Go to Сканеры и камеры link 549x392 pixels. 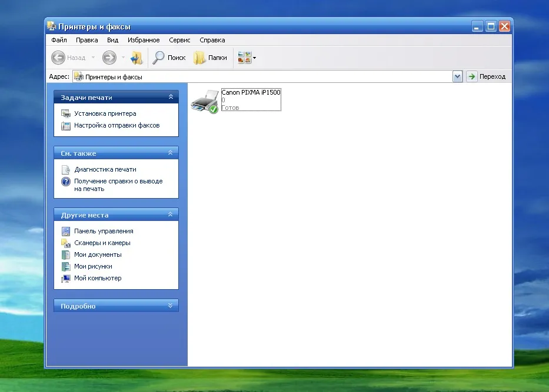click(102, 243)
